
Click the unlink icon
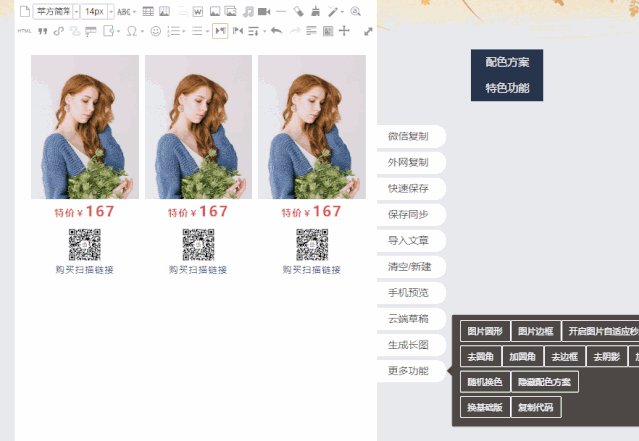(x=75, y=31)
